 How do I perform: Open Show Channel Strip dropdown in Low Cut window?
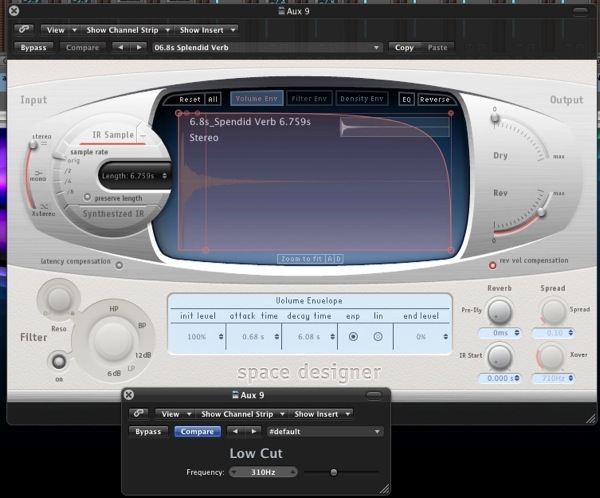tap(242, 414)
